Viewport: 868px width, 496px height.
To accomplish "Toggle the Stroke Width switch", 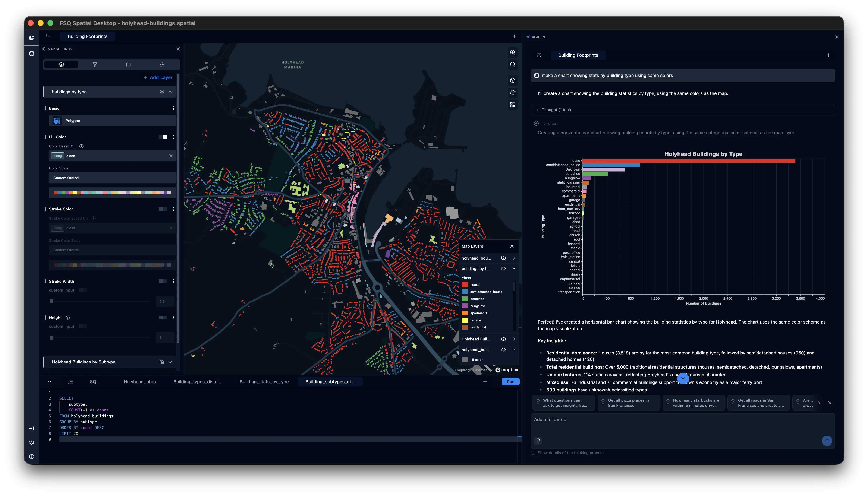I will point(163,281).
